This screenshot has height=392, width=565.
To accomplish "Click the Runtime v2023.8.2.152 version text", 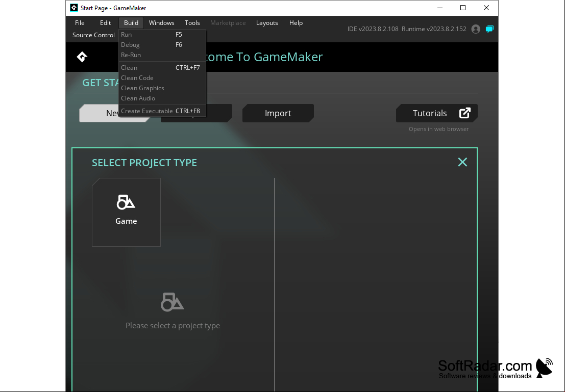I will click(434, 29).
